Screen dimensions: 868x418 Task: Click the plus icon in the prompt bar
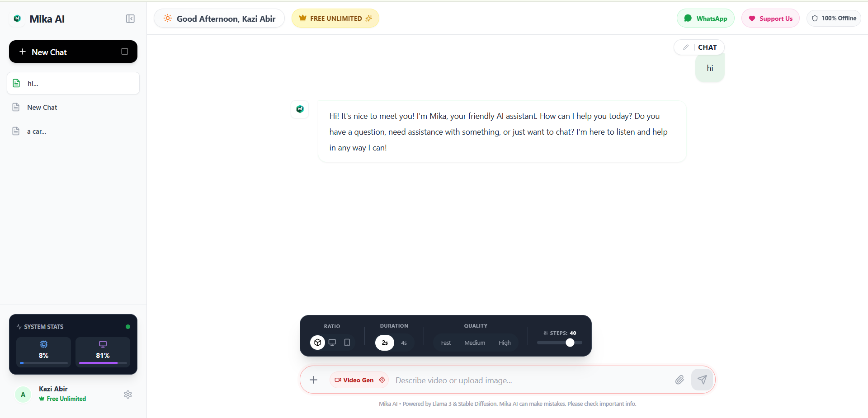[x=313, y=380]
